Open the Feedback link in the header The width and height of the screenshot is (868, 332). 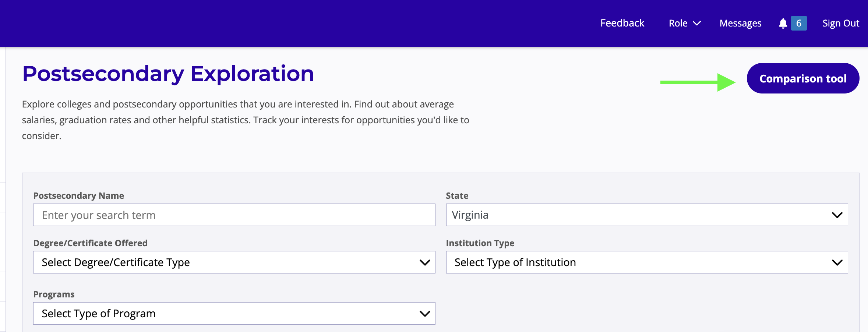click(622, 23)
